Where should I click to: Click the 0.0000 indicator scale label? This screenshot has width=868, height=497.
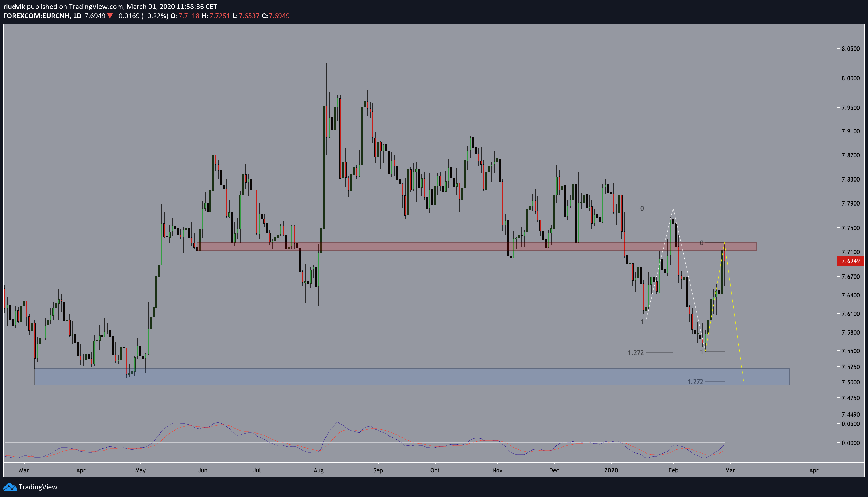tap(851, 443)
